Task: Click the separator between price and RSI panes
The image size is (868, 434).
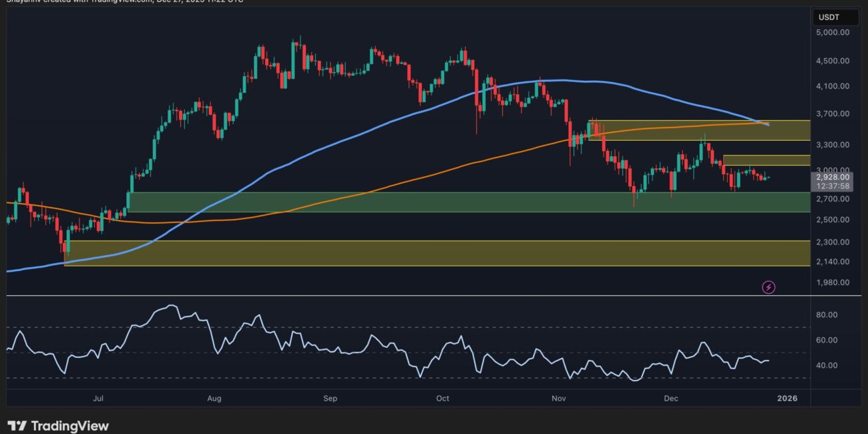Action: point(401,295)
